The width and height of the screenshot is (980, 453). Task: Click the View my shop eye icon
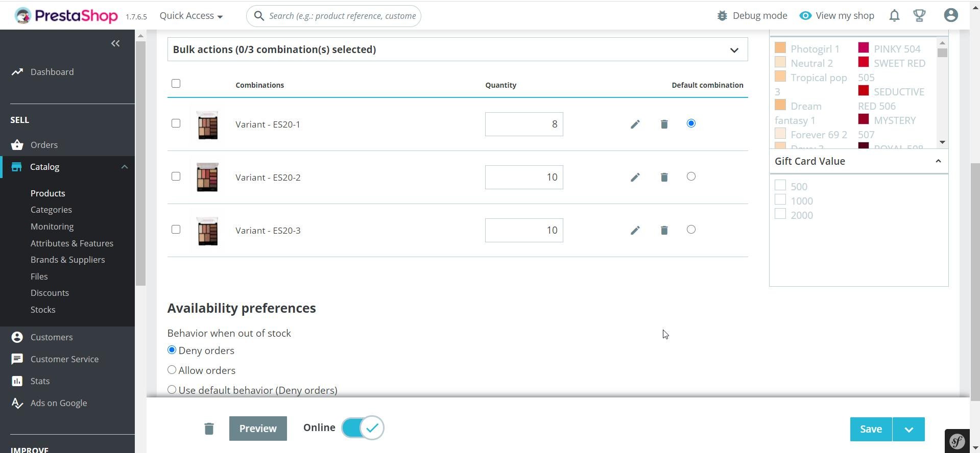pyautogui.click(x=805, y=16)
